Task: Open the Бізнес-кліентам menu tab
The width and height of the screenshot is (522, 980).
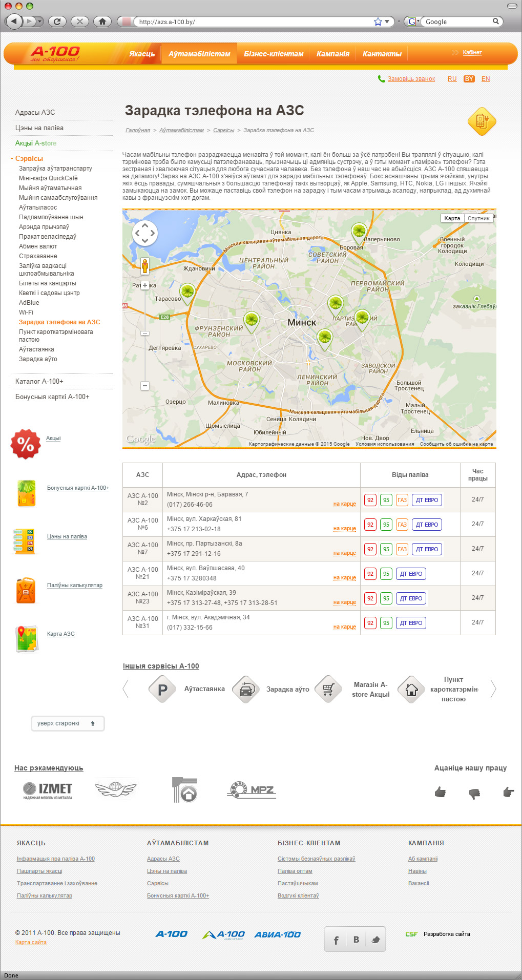Action: tap(274, 54)
